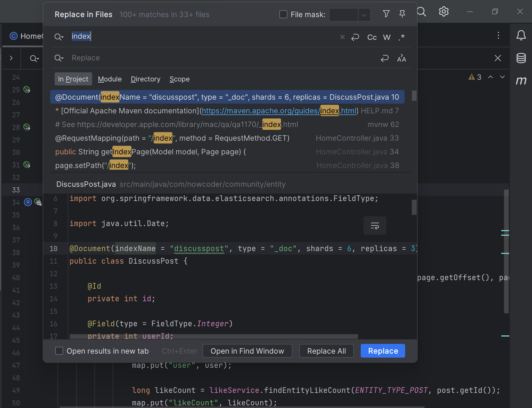This screenshot has width=532, height=408.
Task: Click the Replace All button
Action: pyautogui.click(x=326, y=351)
